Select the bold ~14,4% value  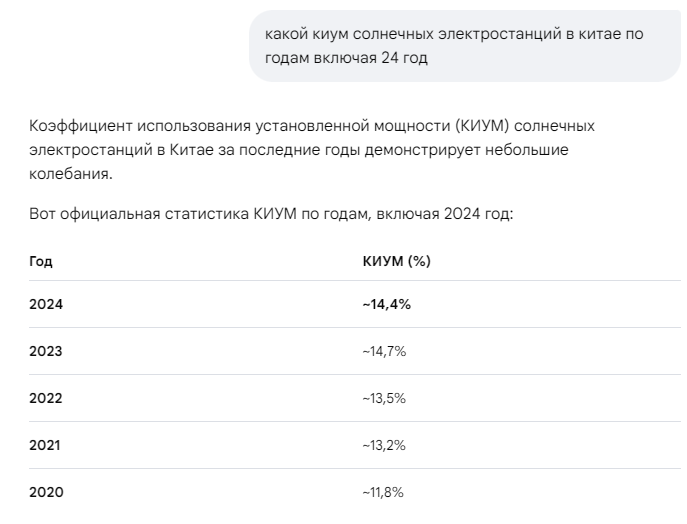(386, 304)
